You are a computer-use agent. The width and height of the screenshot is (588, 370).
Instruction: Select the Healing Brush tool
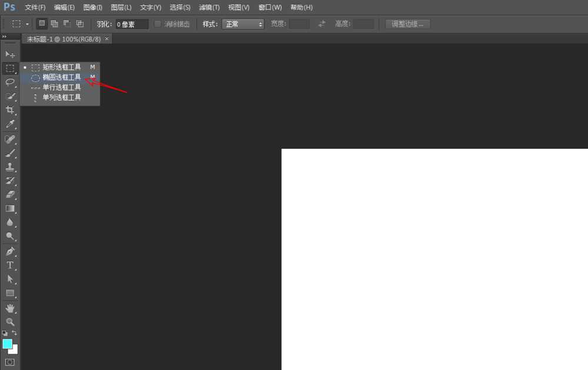coord(10,139)
